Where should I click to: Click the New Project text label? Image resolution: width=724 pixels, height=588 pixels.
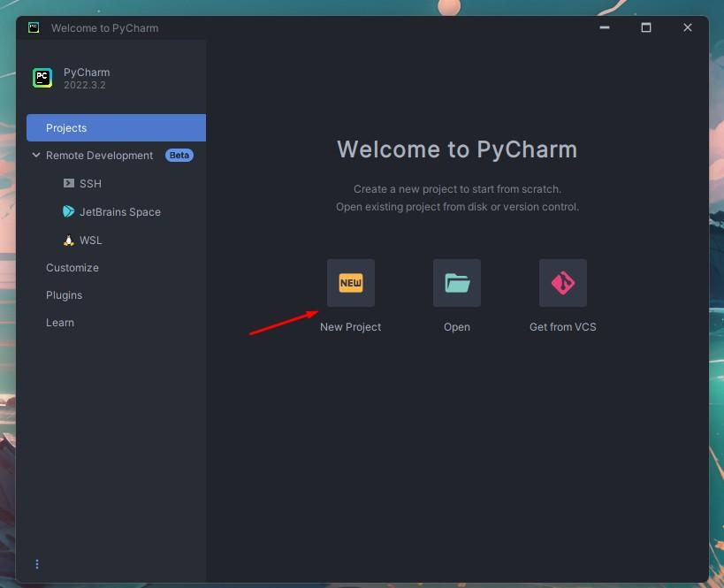click(350, 327)
